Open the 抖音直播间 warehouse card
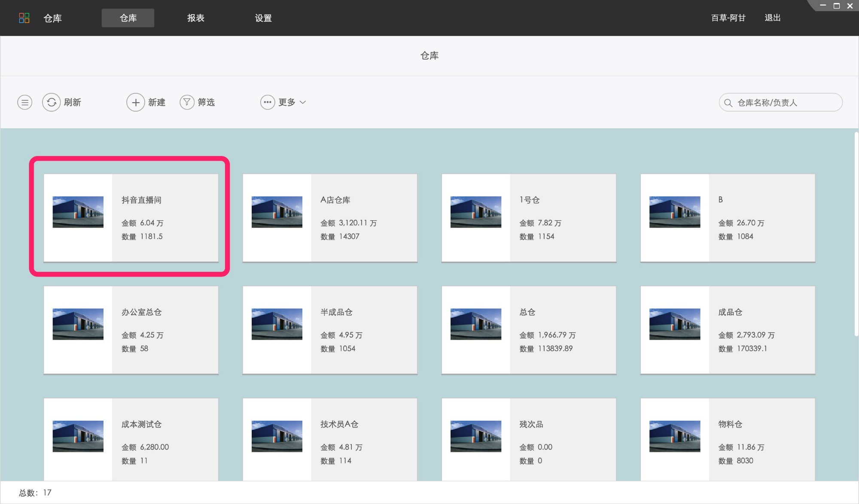Screen dimensions: 859x504 pyautogui.click(x=131, y=218)
